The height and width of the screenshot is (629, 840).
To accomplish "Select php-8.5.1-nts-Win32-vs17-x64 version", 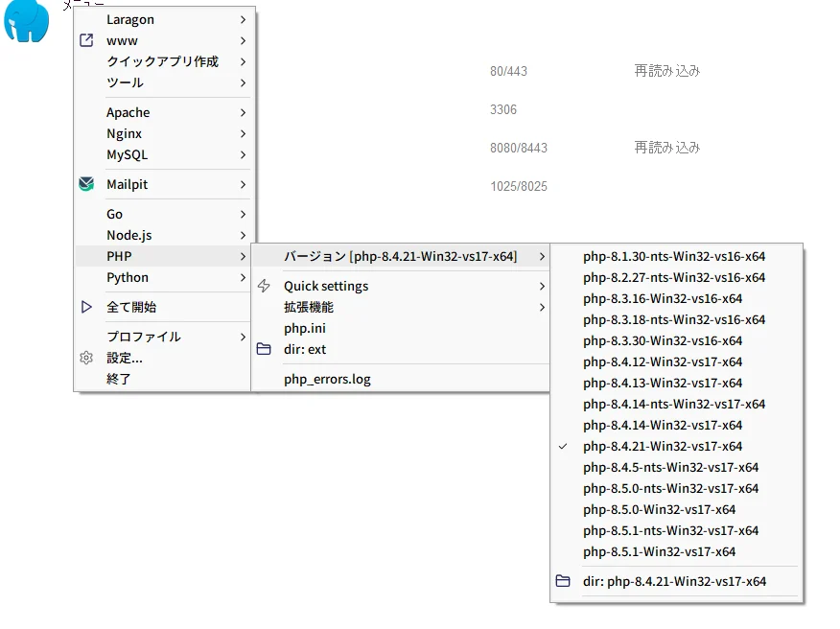I will point(676,530).
